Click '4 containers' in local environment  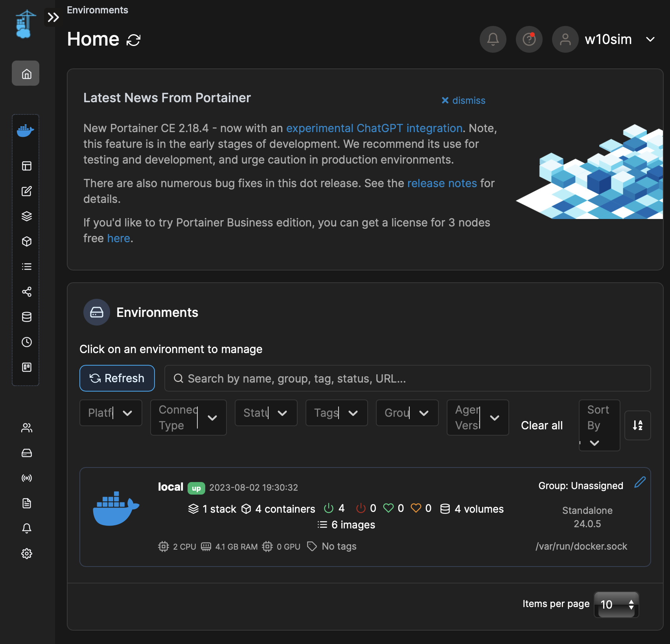[278, 509]
